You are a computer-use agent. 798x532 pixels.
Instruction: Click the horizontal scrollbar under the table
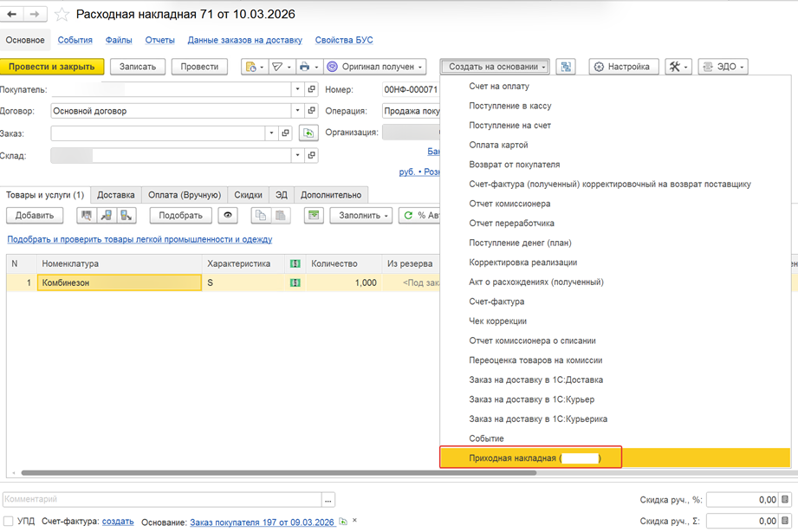[260, 473]
